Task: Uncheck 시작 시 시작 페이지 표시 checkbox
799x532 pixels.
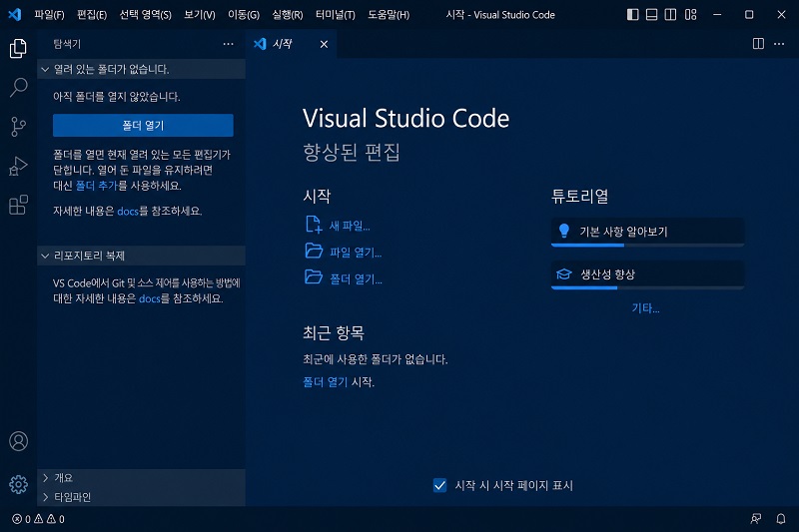Action: 439,485
